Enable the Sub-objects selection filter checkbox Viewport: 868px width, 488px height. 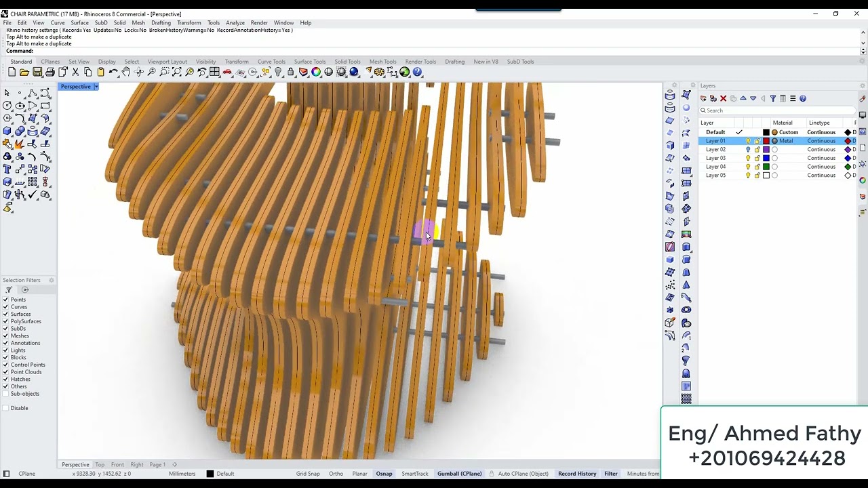5,394
